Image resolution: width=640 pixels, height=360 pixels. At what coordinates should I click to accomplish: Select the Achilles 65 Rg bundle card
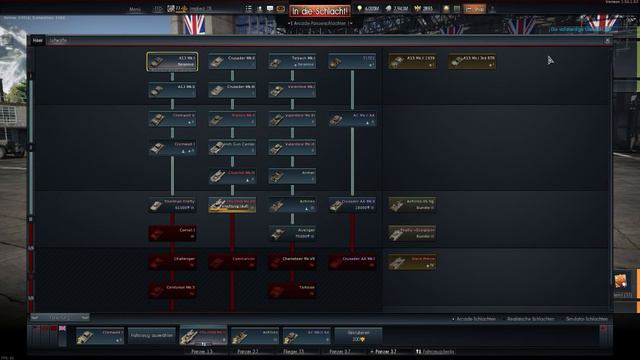pyautogui.click(x=412, y=204)
